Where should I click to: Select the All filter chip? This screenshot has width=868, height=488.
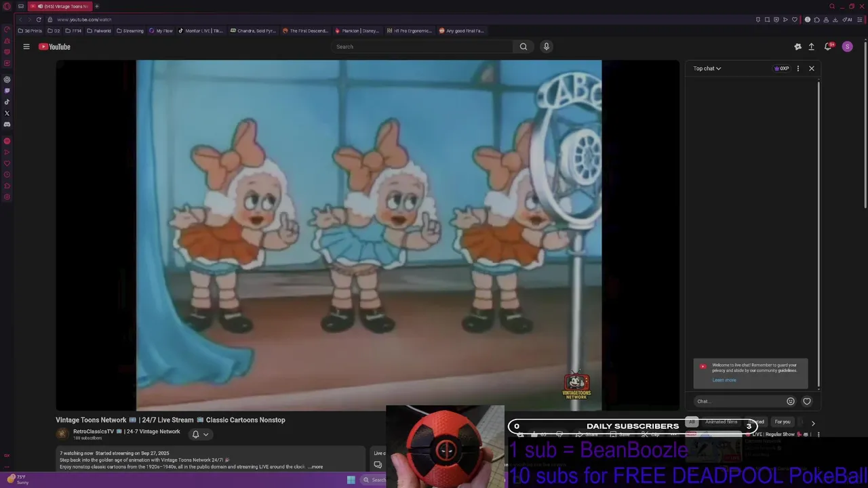click(x=692, y=422)
